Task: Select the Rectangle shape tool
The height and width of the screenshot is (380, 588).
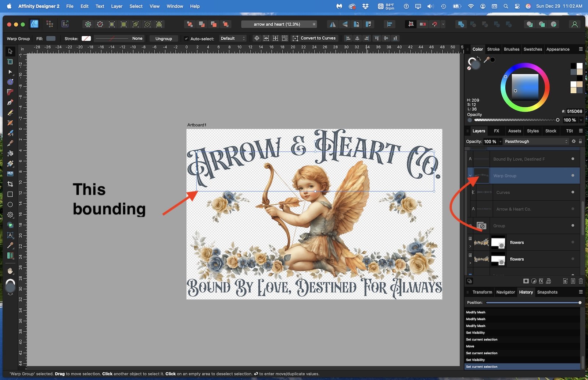Action: click(x=10, y=194)
